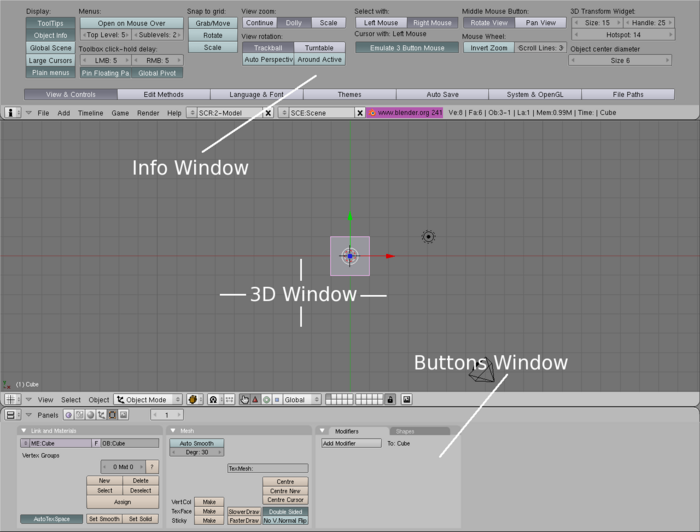This screenshot has width=700, height=532.
Task: Select the Script context icon in Panels
Action: pos(79,415)
